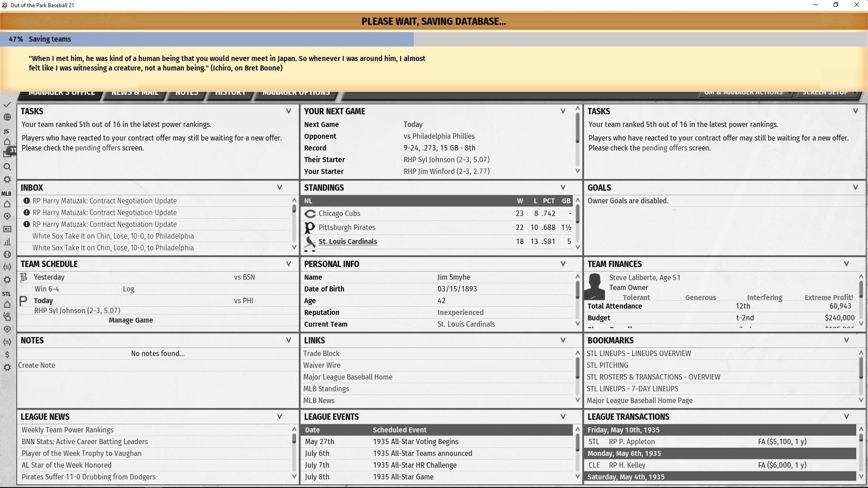Click Manage Game link
This screenshot has width=868, height=488.
(x=131, y=320)
